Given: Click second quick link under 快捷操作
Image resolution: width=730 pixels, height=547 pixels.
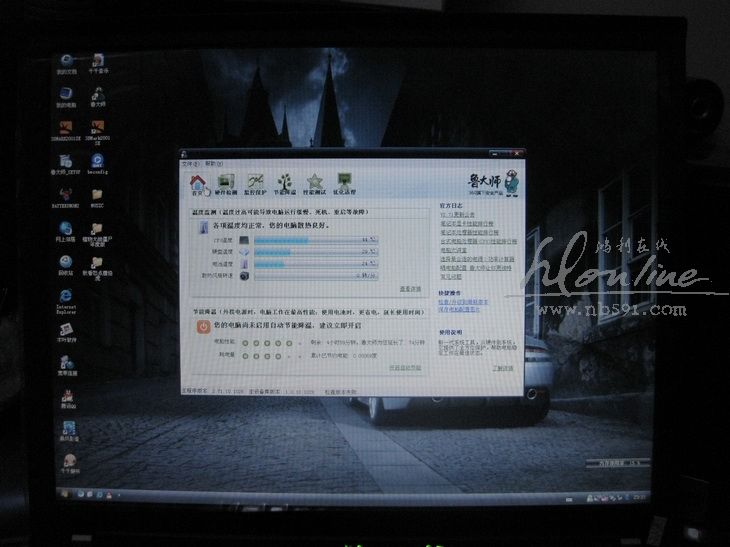Looking at the screenshot, I should point(459,309).
